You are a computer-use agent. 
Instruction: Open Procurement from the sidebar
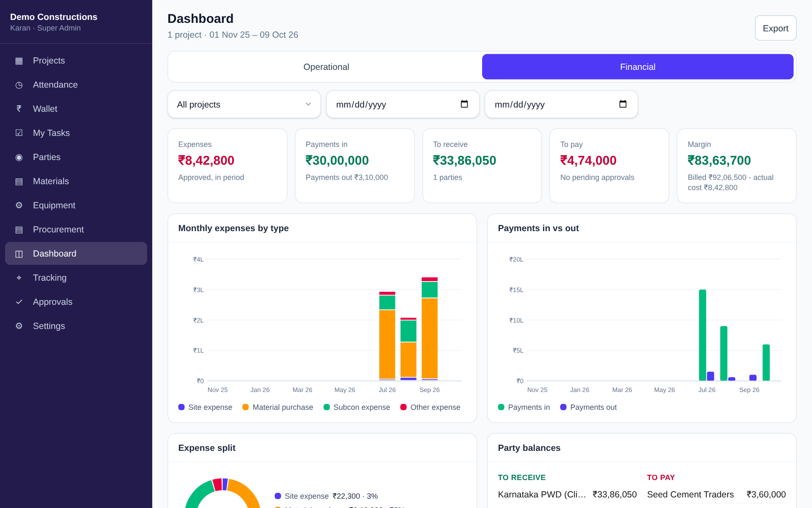(76, 229)
